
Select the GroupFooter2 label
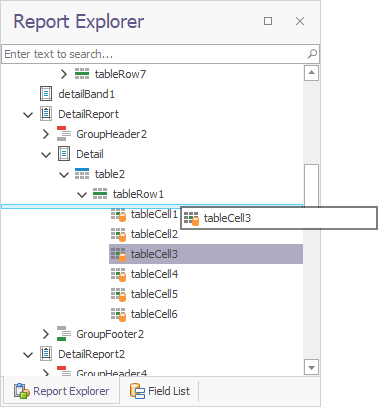(110, 334)
